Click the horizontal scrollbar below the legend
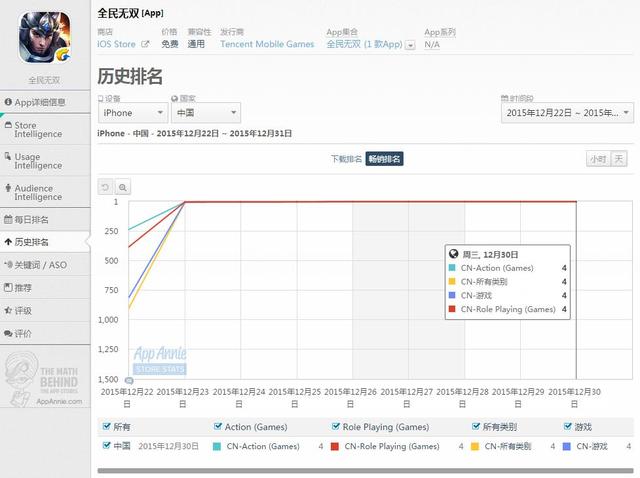This screenshot has width=640, height=478. (365, 471)
